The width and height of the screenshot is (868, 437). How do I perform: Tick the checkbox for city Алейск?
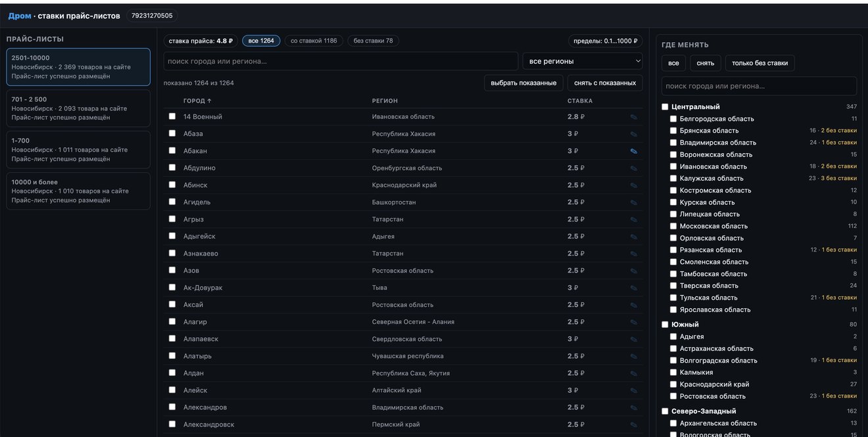tap(172, 390)
